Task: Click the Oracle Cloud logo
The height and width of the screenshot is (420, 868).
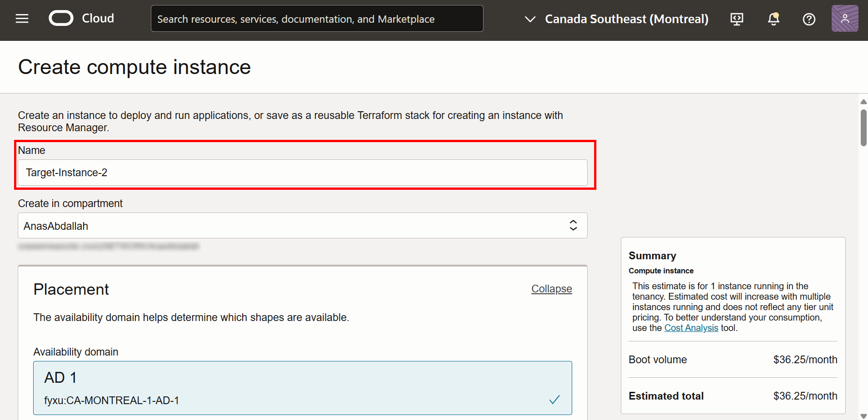Action: click(x=61, y=19)
